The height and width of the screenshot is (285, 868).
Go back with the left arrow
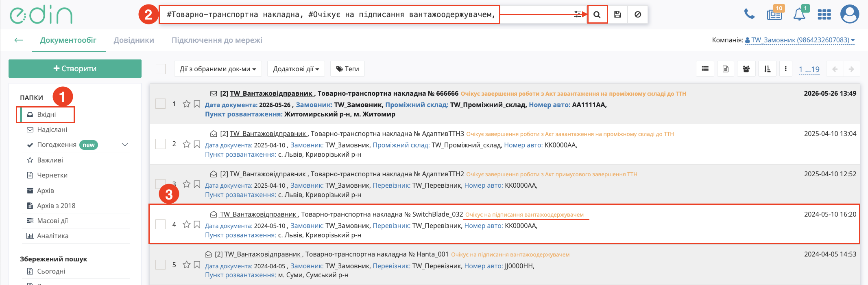pos(18,40)
